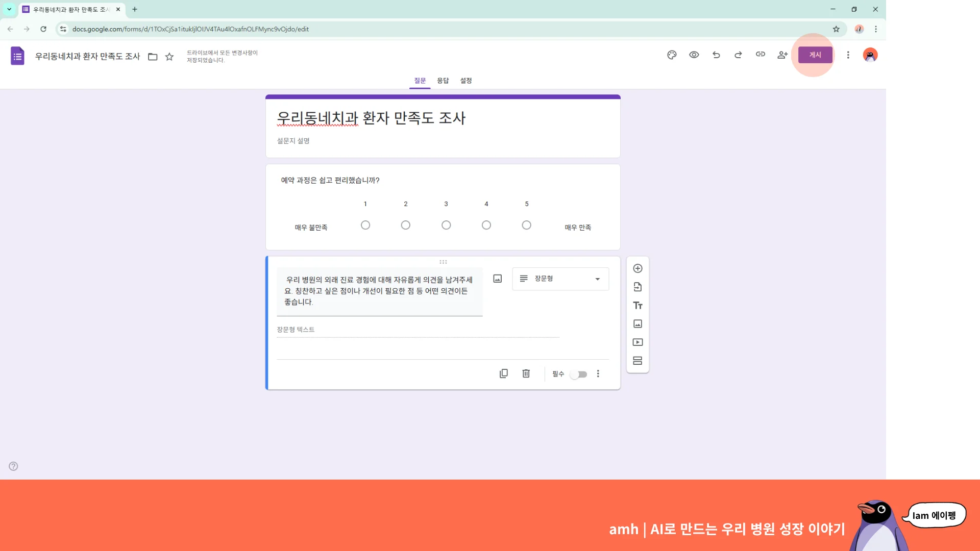Undo the last change
The image size is (980, 551).
(x=716, y=55)
